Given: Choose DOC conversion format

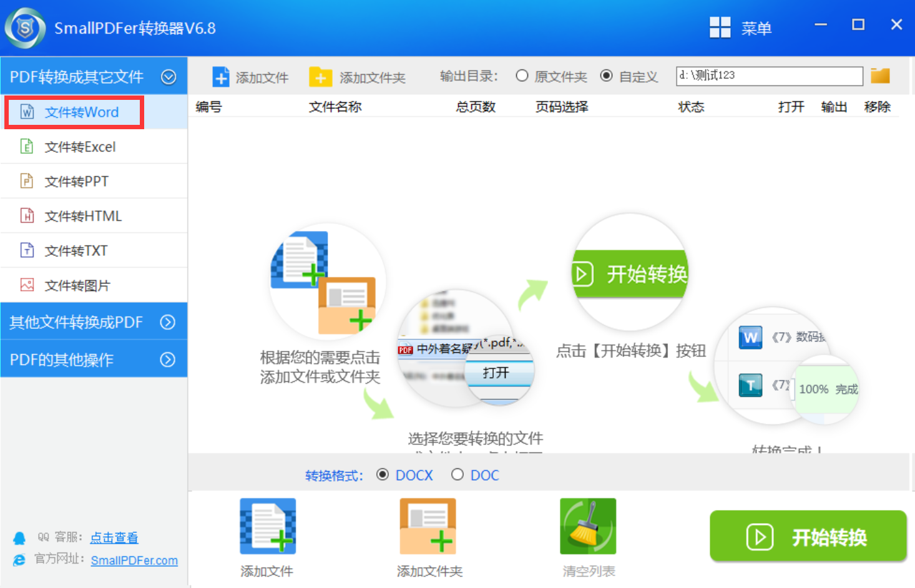Looking at the screenshot, I should point(457,475).
